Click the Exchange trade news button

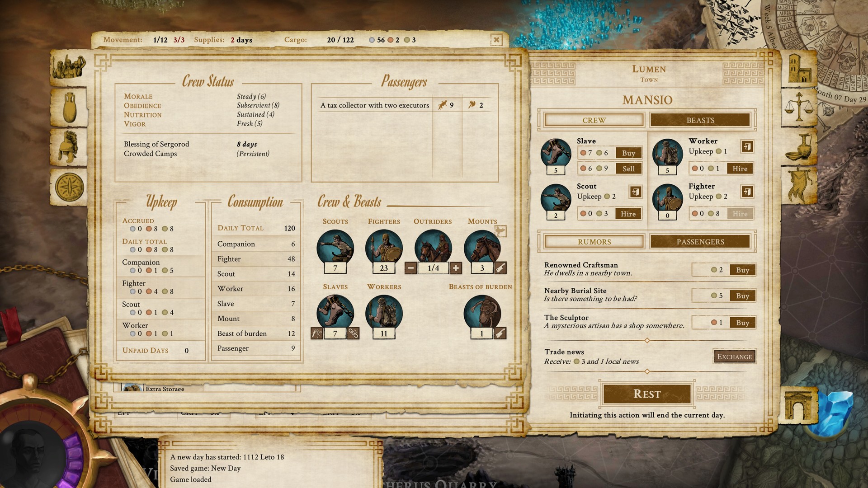point(734,357)
